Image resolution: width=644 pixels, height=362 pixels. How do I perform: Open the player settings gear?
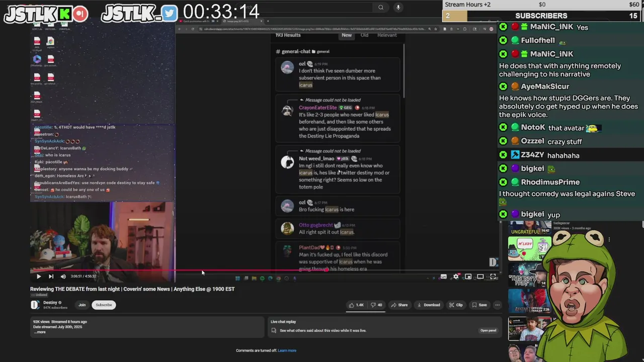coord(456,277)
